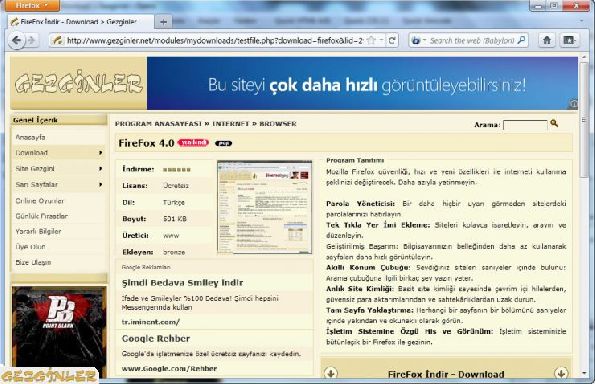Go back with the browser back arrow

pyautogui.click(x=16, y=40)
